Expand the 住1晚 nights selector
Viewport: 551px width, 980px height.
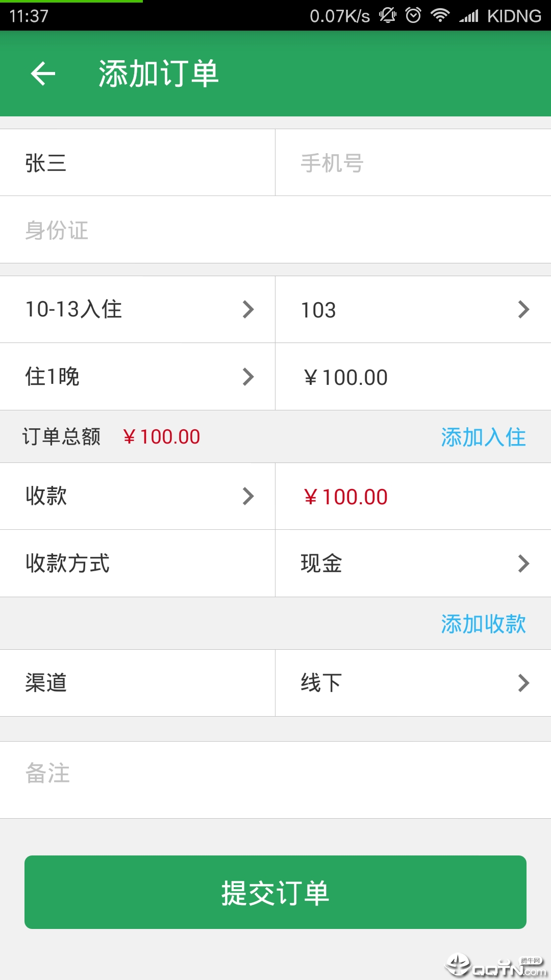pyautogui.click(x=138, y=377)
